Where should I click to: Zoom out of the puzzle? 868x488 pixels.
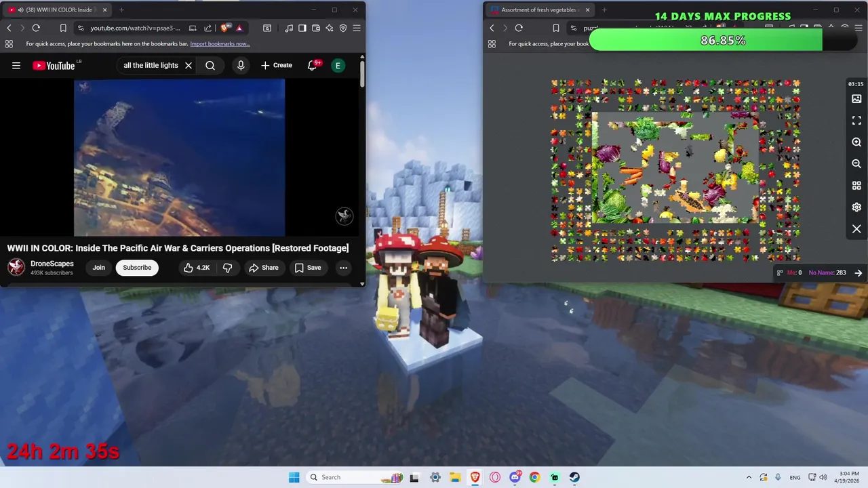pos(856,164)
